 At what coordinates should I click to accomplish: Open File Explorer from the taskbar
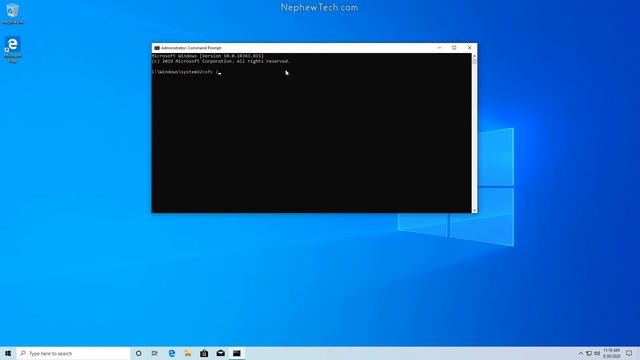188,353
